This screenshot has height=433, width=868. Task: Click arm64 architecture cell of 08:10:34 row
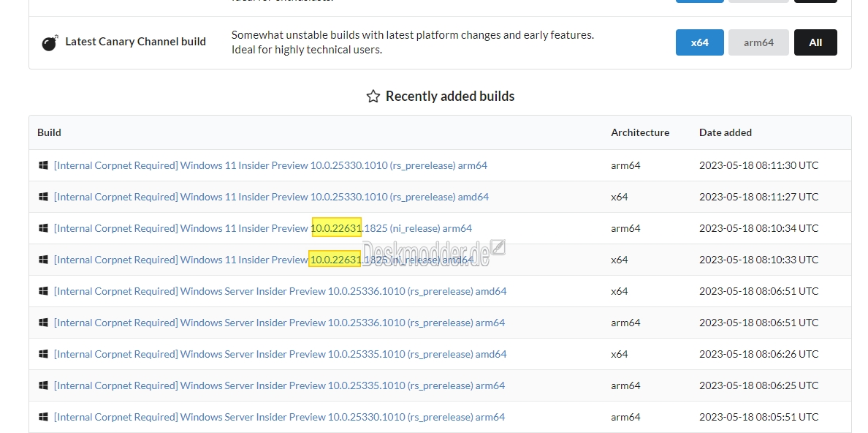[x=625, y=228]
